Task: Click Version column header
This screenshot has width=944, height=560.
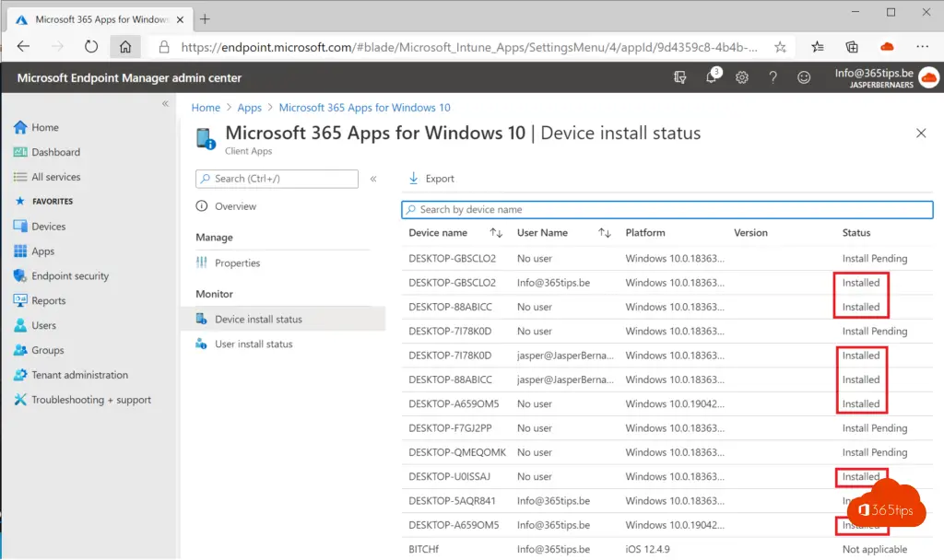Action: coord(750,232)
